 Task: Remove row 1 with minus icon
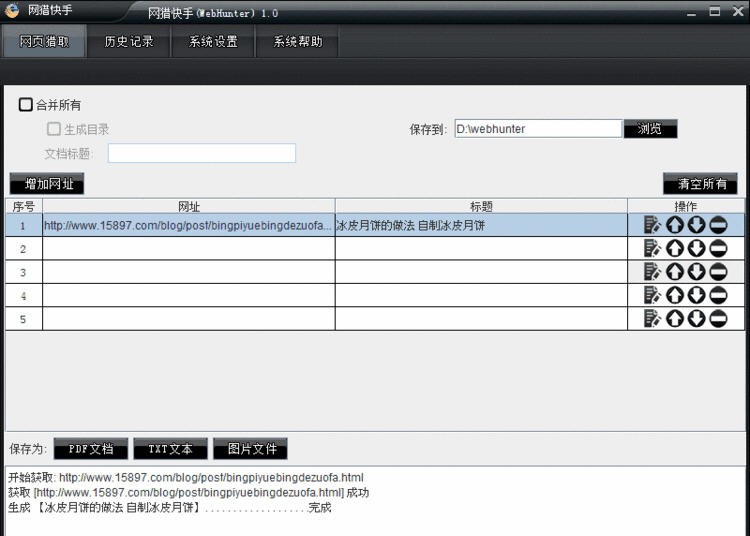tap(718, 225)
